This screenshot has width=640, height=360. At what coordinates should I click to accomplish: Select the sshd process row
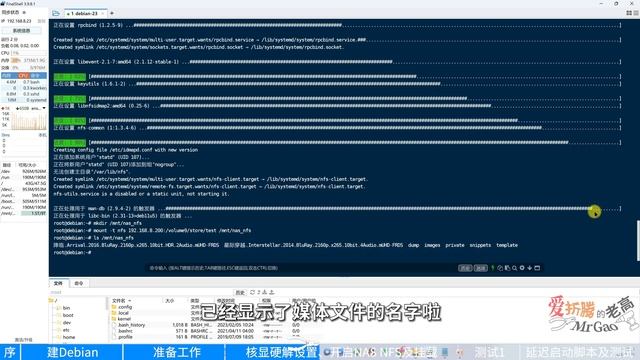[24, 94]
